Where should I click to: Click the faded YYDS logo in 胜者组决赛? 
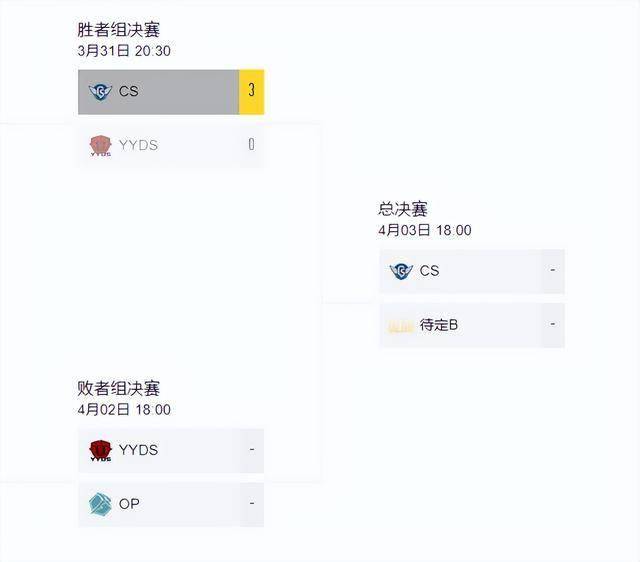coord(100,146)
